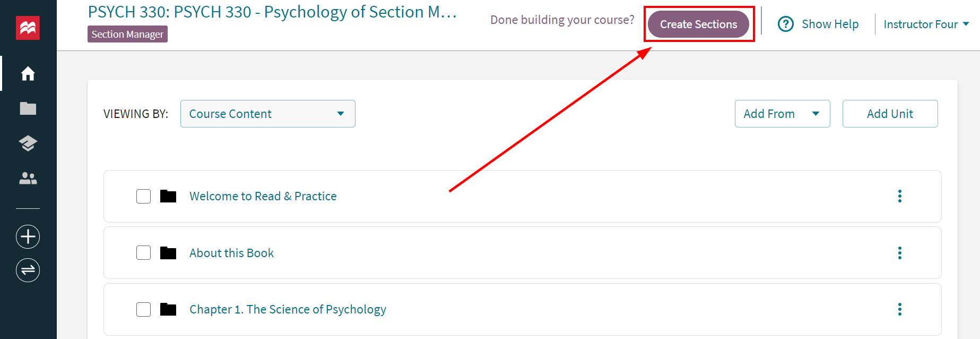Click the Macmillan logo in the corner
The width and height of the screenshot is (980, 339).
pyautogui.click(x=28, y=28)
